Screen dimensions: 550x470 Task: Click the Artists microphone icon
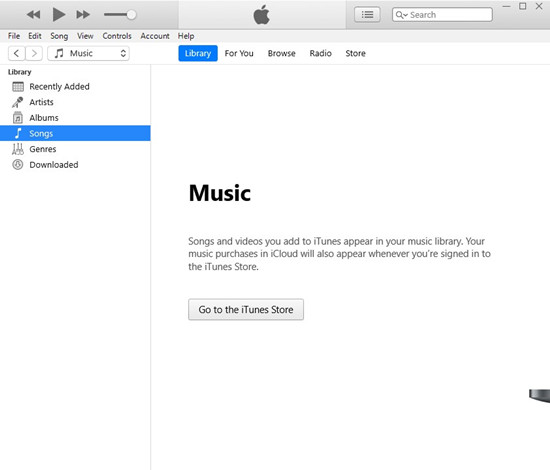click(x=18, y=102)
